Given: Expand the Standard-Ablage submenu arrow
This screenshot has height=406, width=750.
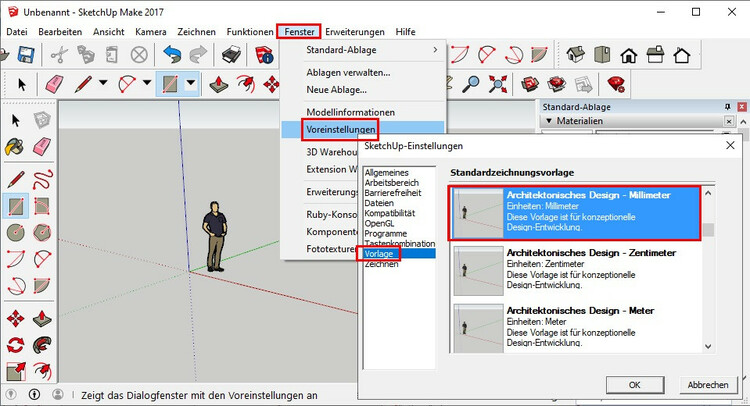Looking at the screenshot, I should point(435,50).
